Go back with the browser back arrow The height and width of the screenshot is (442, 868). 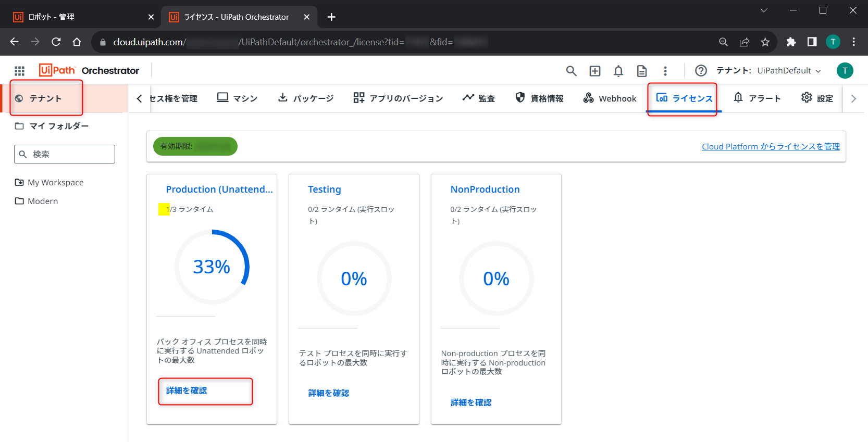[14, 42]
